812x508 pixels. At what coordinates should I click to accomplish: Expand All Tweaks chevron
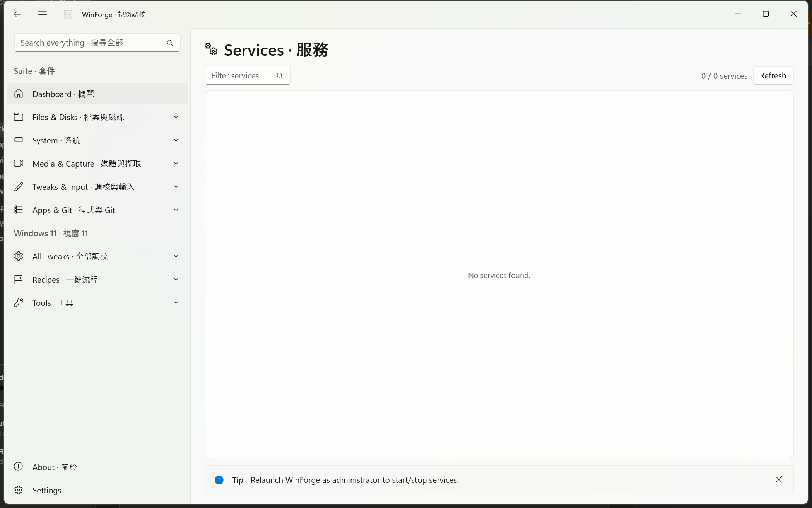(x=176, y=256)
